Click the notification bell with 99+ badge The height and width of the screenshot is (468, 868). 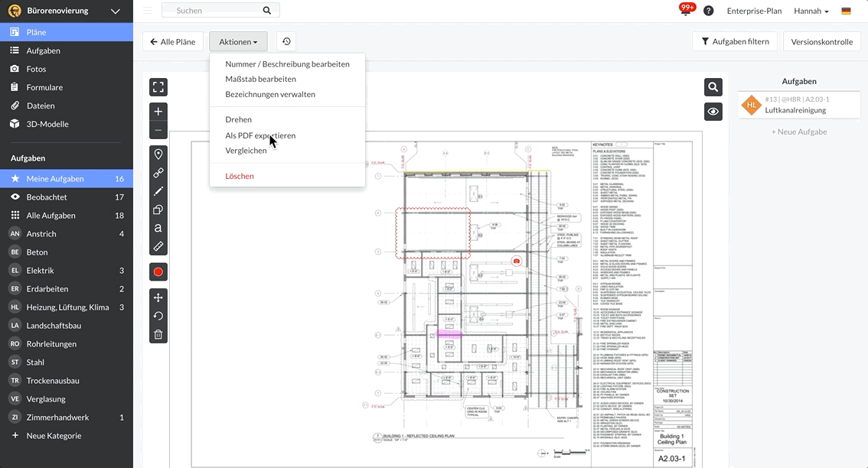click(x=687, y=9)
